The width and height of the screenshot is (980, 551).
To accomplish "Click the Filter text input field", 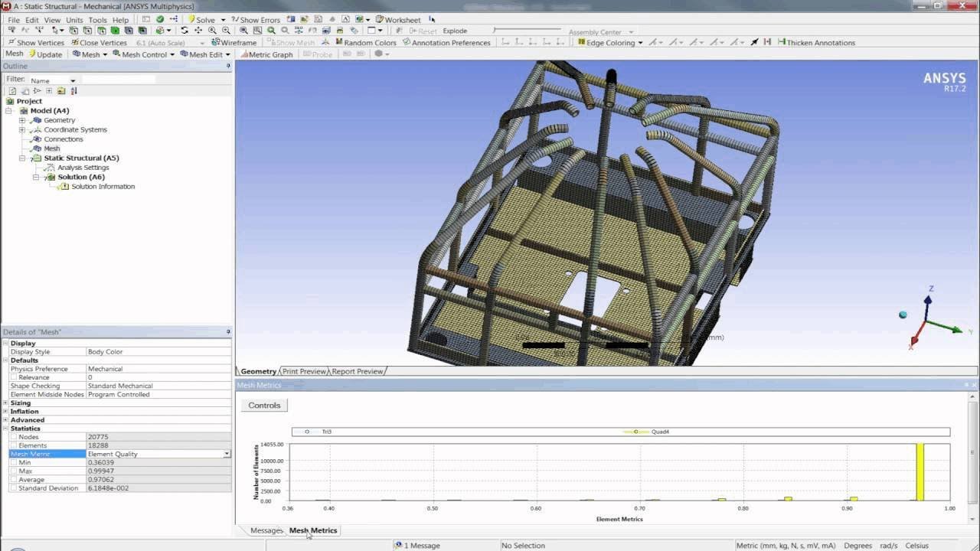I will (x=118, y=80).
